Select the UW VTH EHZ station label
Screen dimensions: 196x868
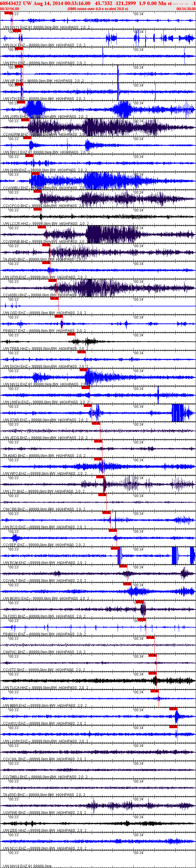click(44, 99)
